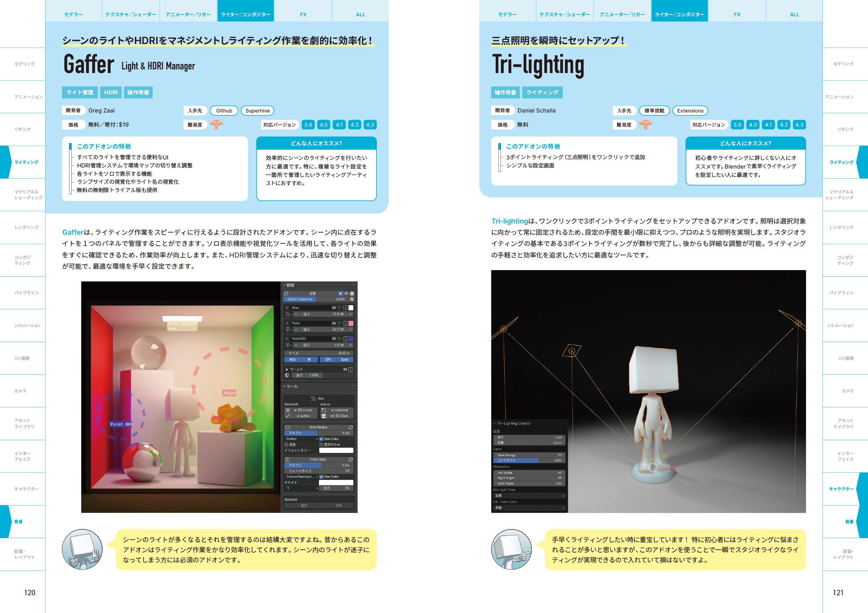The image size is (868, 613).
Task: Toggle the Global Exposure checkbox
Action: pos(352,299)
